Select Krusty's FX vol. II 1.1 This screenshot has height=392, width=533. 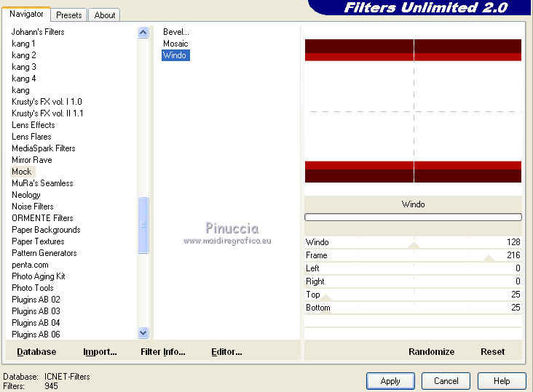(47, 113)
